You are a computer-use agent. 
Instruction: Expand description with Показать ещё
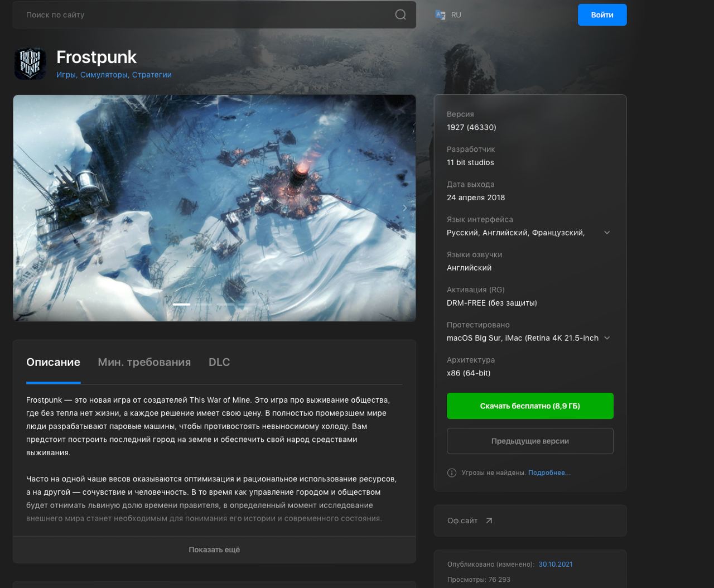tap(214, 550)
